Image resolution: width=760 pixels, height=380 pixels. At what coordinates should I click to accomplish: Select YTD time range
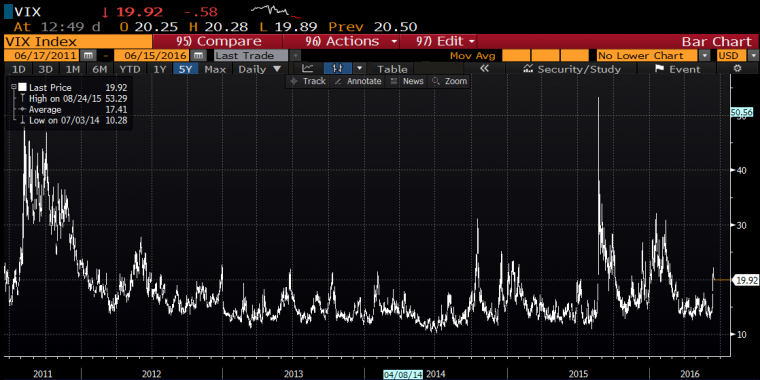130,69
